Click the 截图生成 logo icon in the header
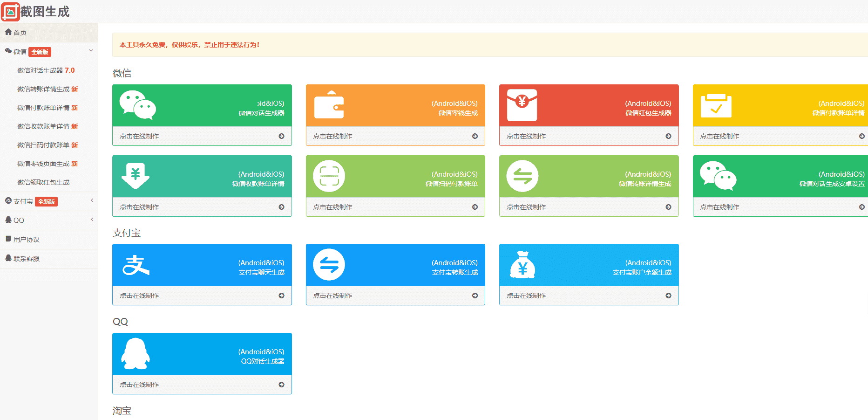The height and width of the screenshot is (420, 868). pyautogui.click(x=10, y=12)
